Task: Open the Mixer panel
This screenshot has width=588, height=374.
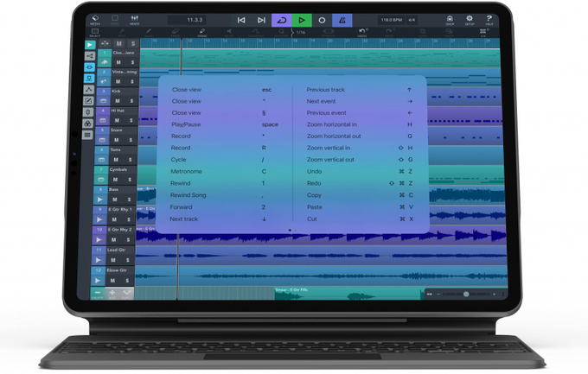Action: [134, 20]
